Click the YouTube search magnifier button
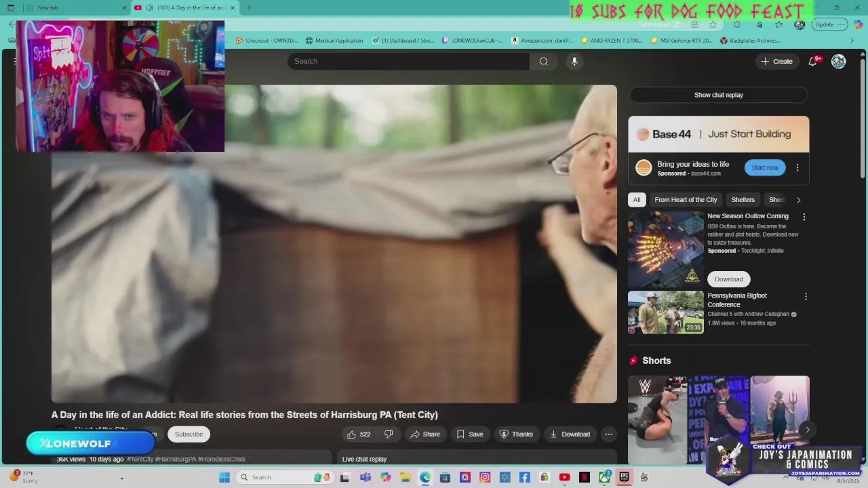 click(543, 61)
